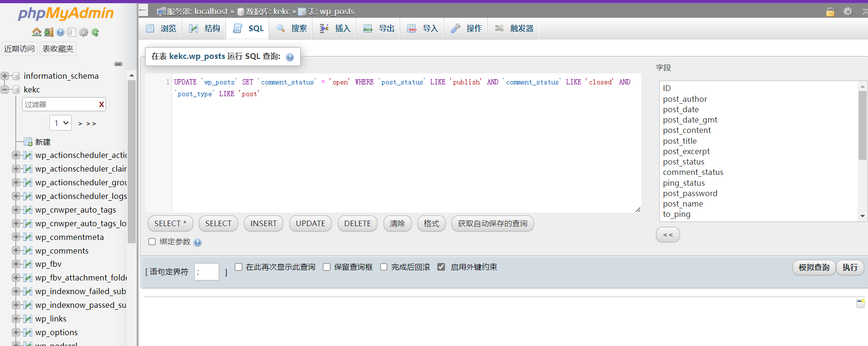Expand the information_schema database node
The height and width of the screenshot is (346, 868).
tap(5, 76)
